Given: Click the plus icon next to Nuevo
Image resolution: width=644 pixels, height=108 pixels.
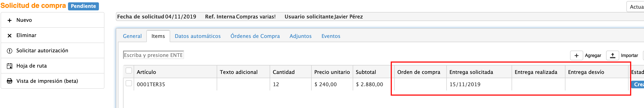Looking at the screenshot, I should pos(10,20).
